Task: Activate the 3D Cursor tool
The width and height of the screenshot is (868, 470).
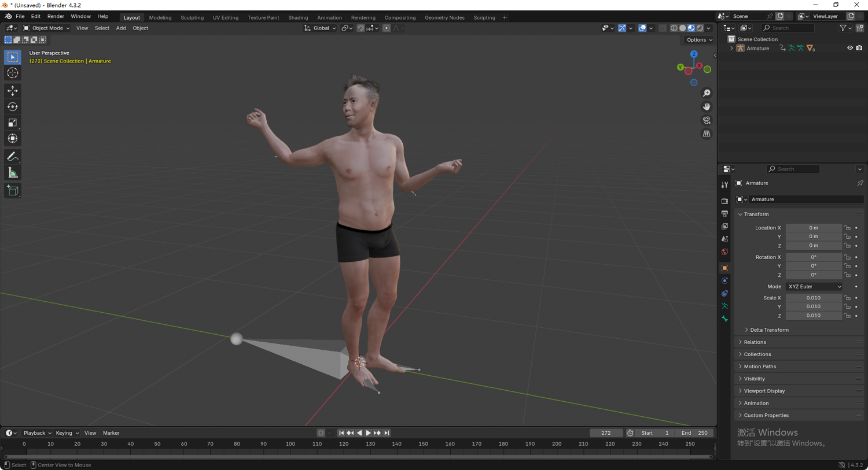Action: point(12,73)
